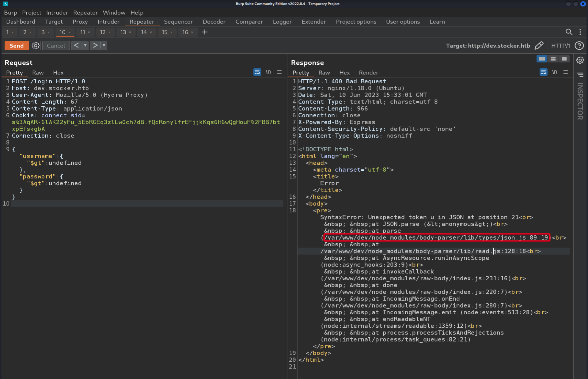Click the Send request button
The height and width of the screenshot is (379, 588).
point(17,46)
